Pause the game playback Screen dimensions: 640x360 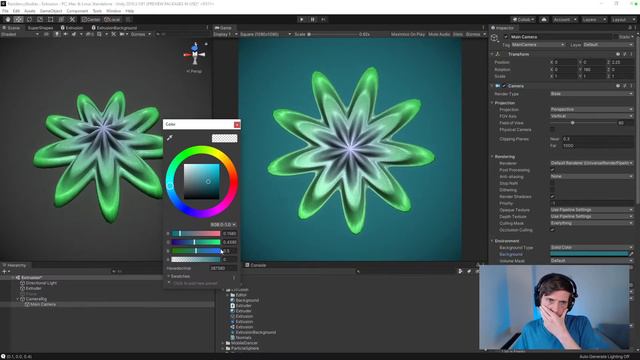pos(313,19)
